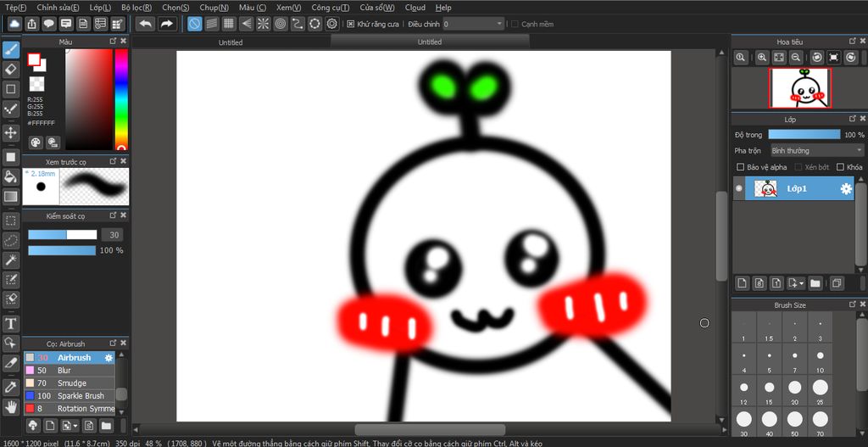Screen dimensions: 868x447
Task: Select the Magic Wand tool
Action: [10, 260]
